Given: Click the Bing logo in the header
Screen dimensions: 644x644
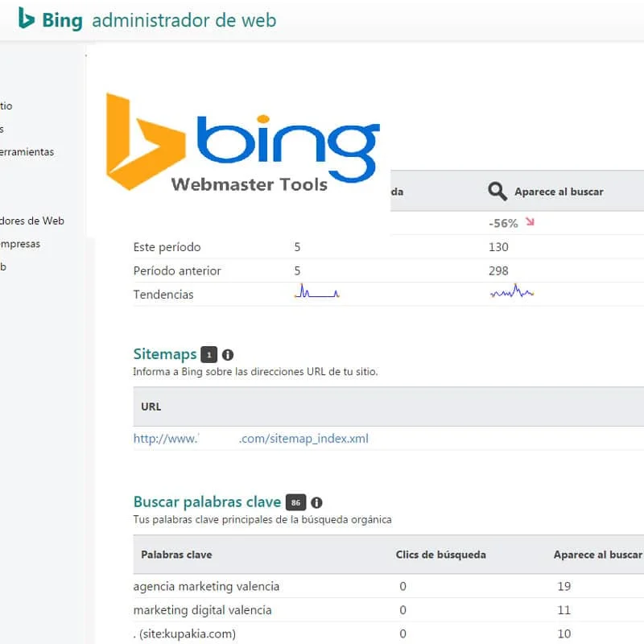Looking at the screenshot, I should (50, 19).
